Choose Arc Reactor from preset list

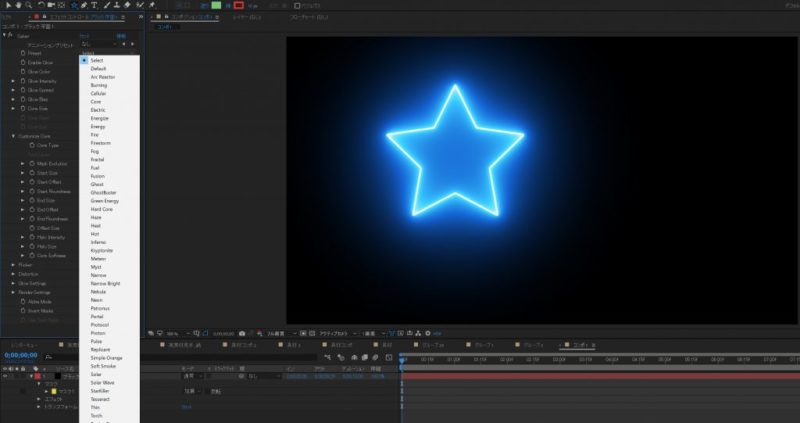pos(102,77)
